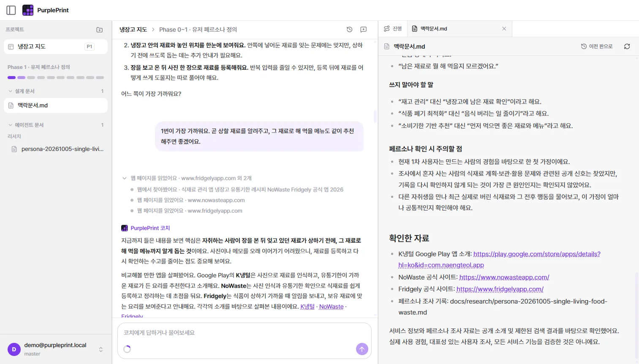This screenshot has width=639, height=364.
Task: Click the 페르소나 확인 시 주의할 점 heading
Action: (425, 149)
